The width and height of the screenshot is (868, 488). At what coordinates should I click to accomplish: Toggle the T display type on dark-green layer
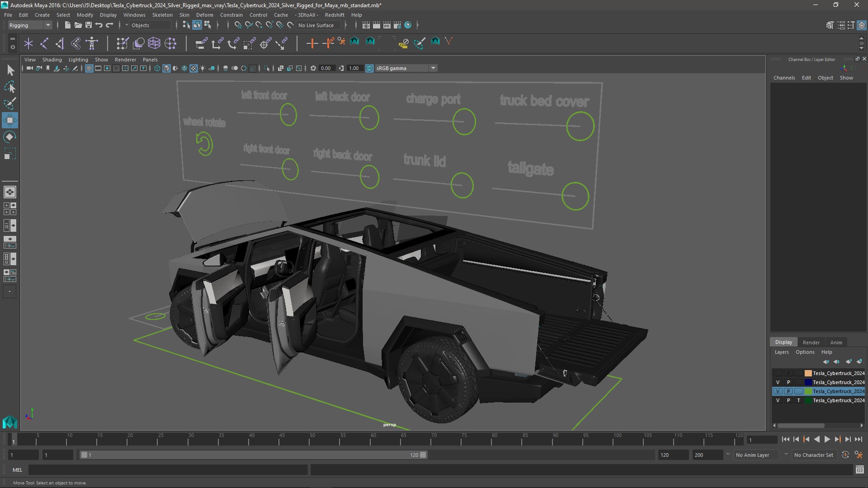pos(798,400)
